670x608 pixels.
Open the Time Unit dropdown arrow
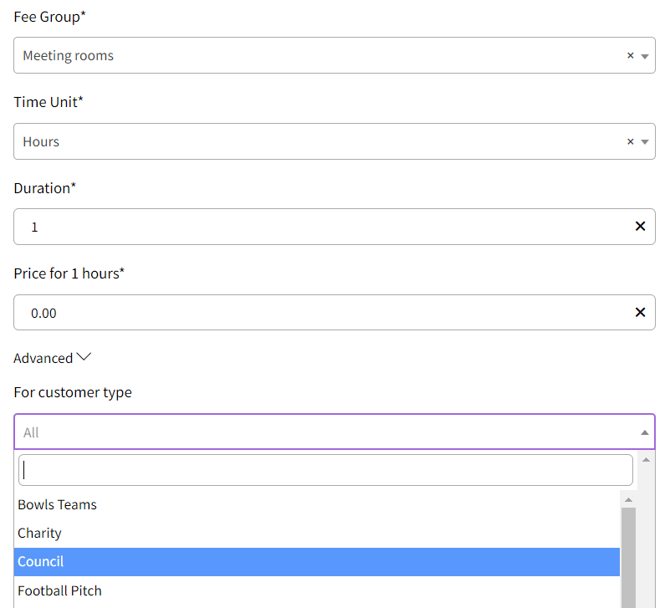click(645, 143)
